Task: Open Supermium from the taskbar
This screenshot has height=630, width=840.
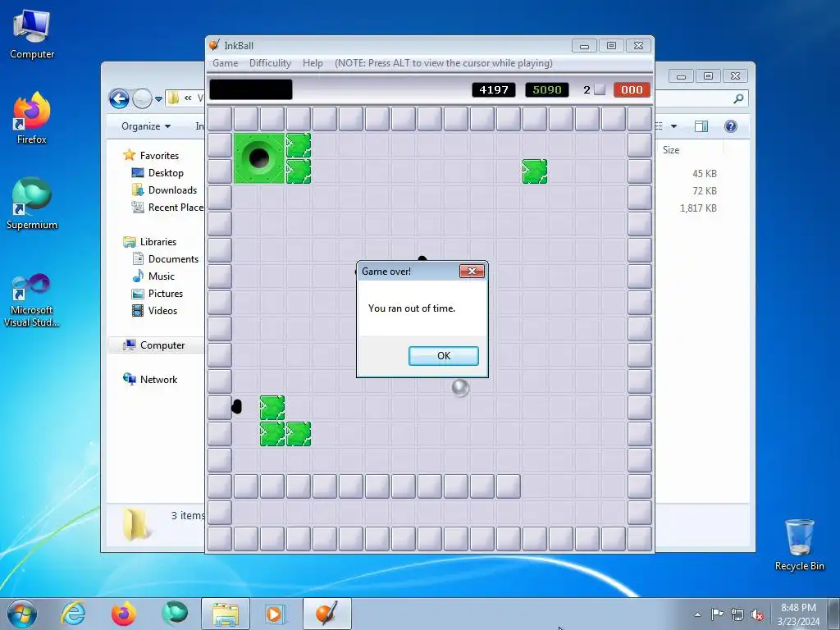Action: click(175, 614)
